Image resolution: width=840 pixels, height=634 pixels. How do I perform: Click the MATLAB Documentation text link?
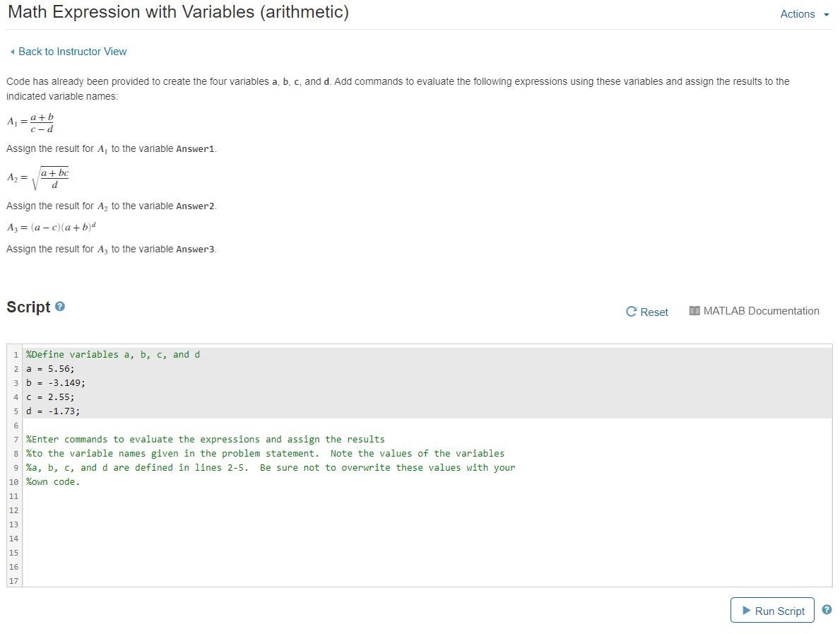tap(761, 310)
